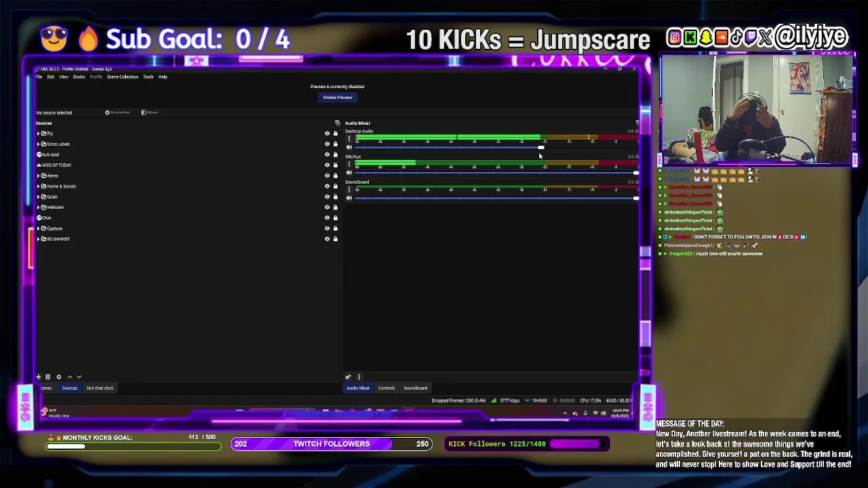Open the File menu in OBS

click(x=39, y=77)
